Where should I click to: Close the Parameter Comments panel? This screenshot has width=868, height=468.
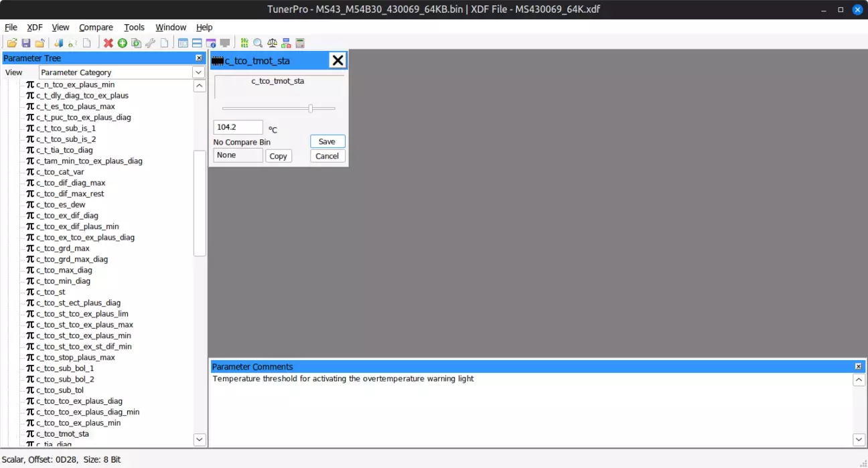[x=858, y=367]
